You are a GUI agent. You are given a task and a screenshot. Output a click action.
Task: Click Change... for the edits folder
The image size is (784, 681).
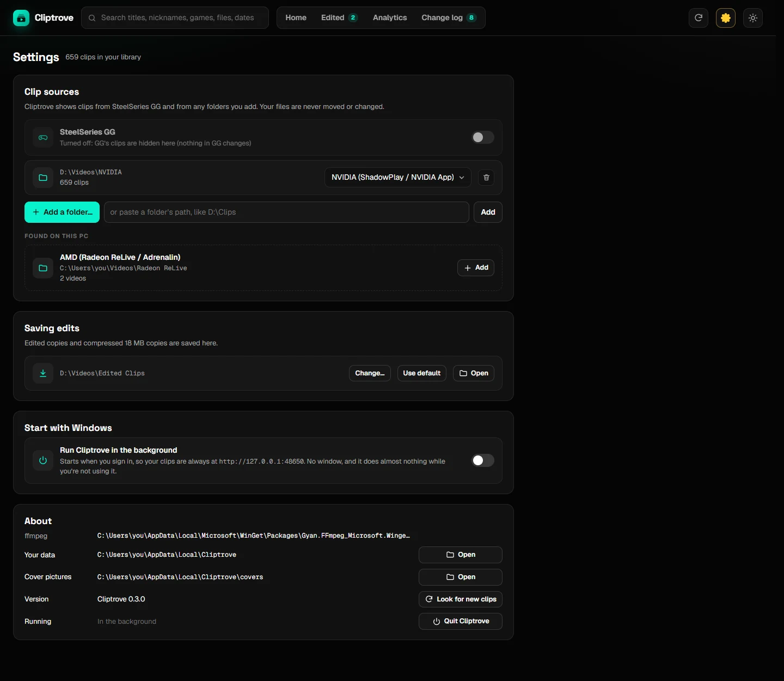pos(370,373)
